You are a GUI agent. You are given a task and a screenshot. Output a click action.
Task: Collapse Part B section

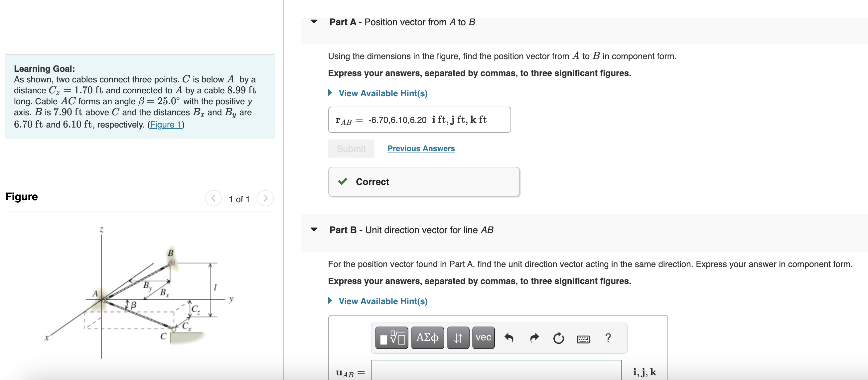pos(314,229)
